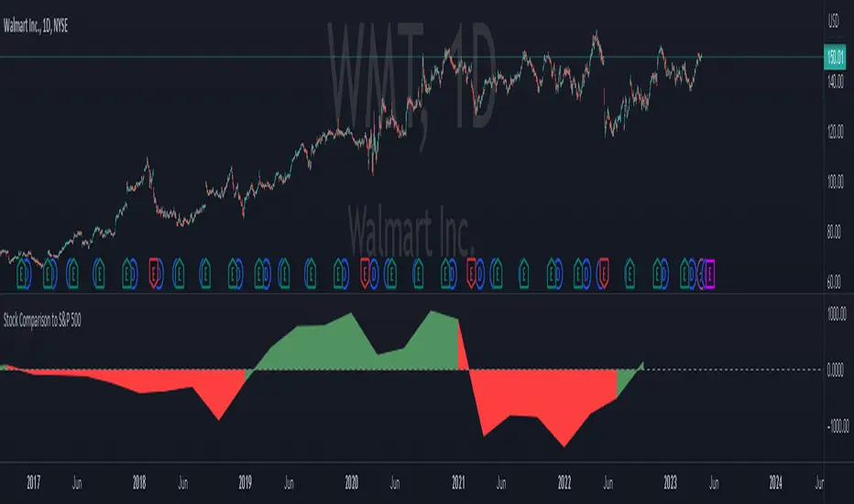The height and width of the screenshot is (504, 854).
Task: Click the 120.00 price scale value
Action: point(836,131)
